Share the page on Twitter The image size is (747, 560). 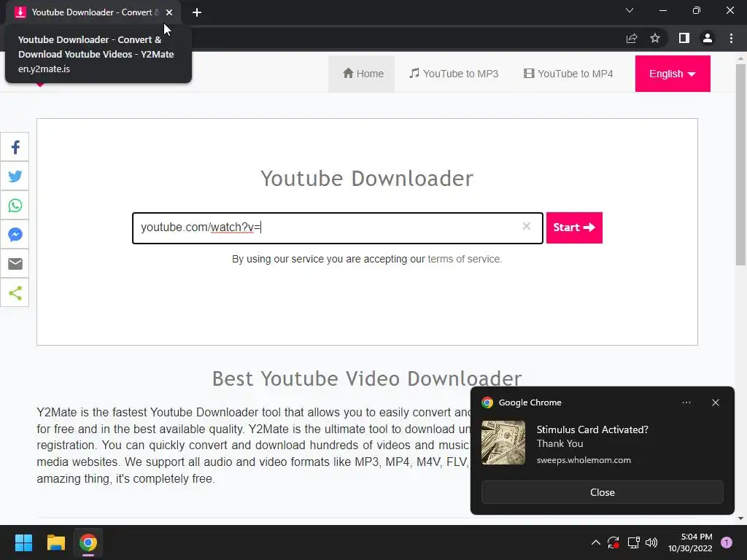click(15, 176)
